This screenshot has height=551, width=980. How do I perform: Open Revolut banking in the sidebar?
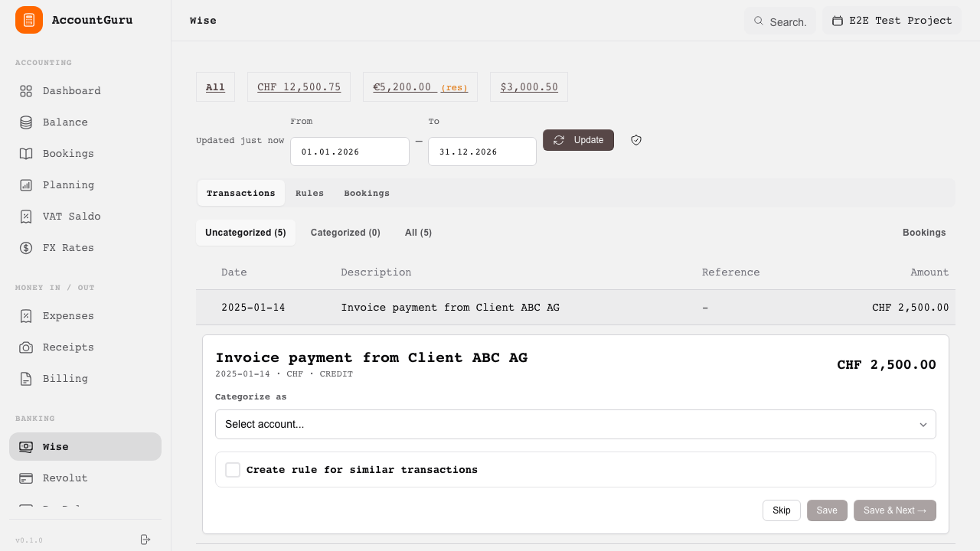pos(65,478)
